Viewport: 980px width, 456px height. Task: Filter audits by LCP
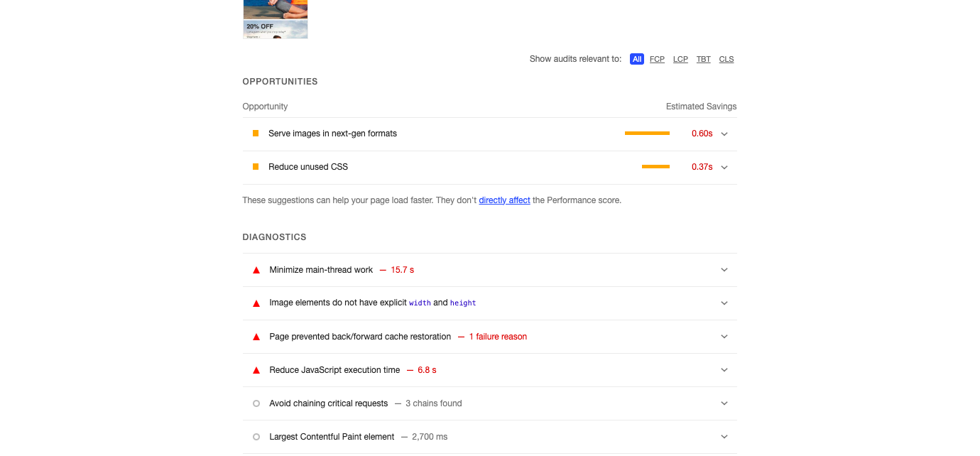pyautogui.click(x=680, y=59)
